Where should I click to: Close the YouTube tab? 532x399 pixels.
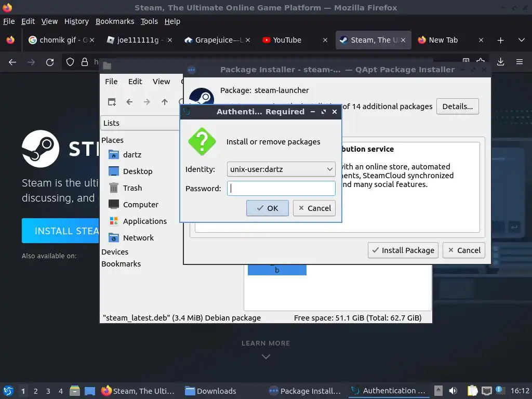[x=325, y=40]
